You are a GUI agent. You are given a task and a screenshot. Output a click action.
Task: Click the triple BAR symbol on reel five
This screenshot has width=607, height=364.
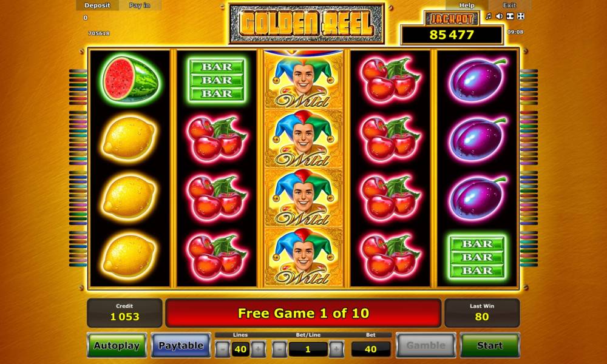click(x=477, y=257)
